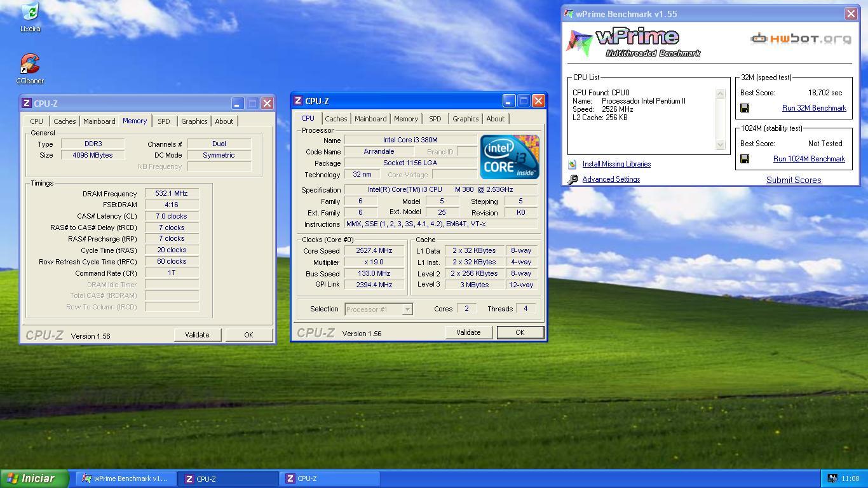Click the Best Score 18,702 sec value
This screenshot has height=488, width=868.
[x=825, y=93]
